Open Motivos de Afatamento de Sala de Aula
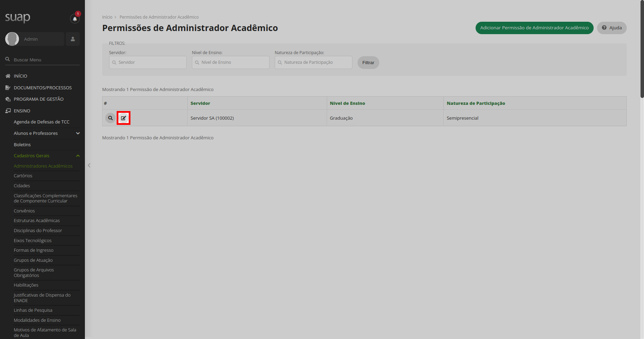Viewport: 644px width, 339px height. pos(45,332)
